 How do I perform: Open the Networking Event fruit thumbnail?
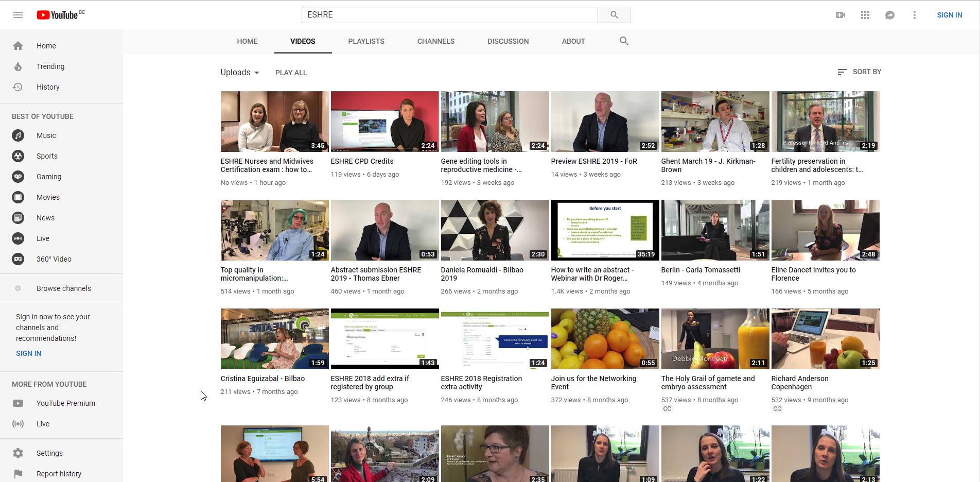pos(605,339)
